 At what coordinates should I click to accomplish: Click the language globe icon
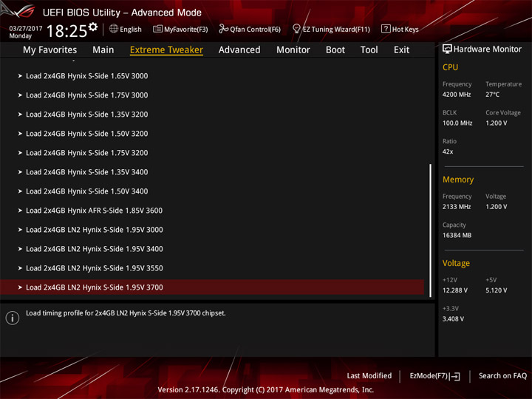(x=114, y=29)
